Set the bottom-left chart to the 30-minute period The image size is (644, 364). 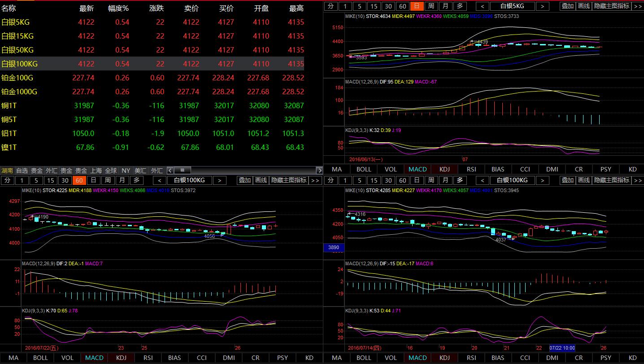click(65, 180)
